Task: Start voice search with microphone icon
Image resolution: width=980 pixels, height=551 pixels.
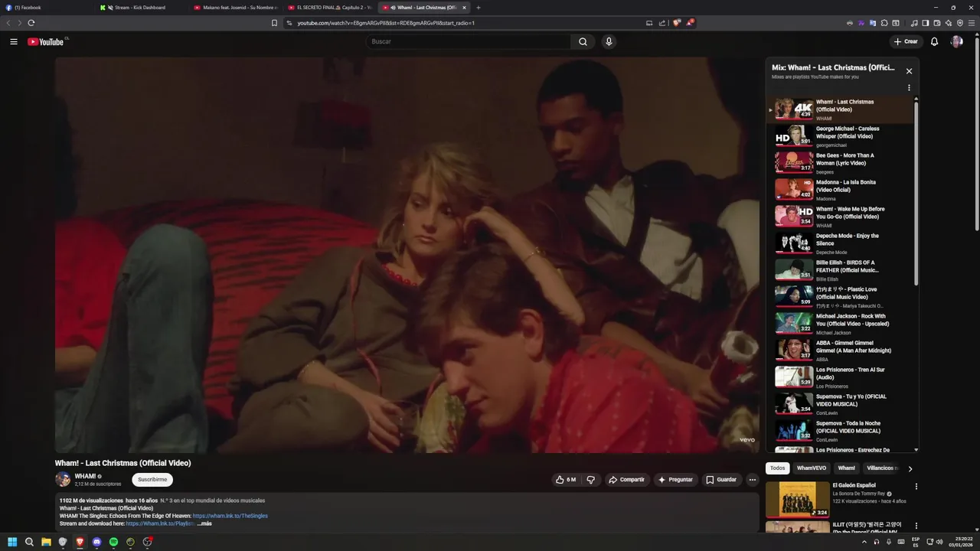Action: 609,41
